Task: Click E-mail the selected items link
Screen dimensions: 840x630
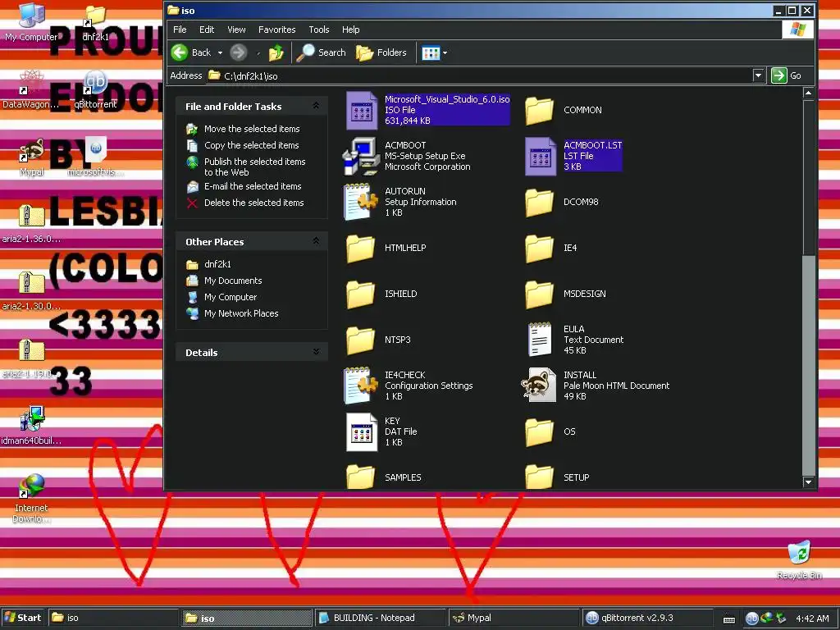Action: tap(253, 186)
